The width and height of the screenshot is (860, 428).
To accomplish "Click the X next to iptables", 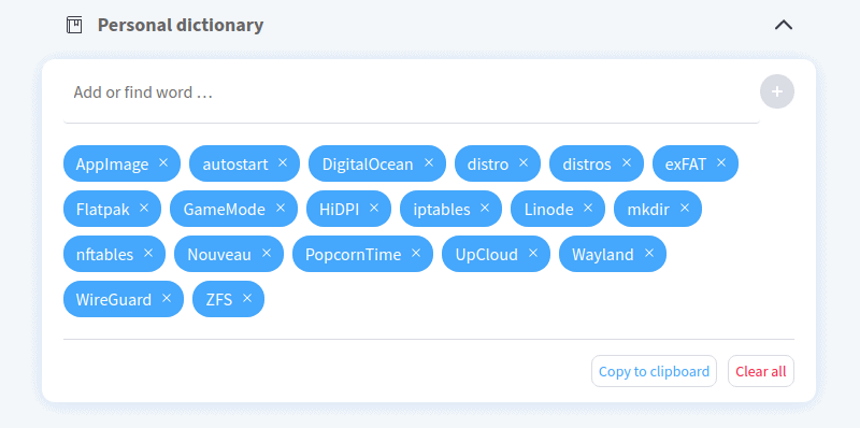I will [x=485, y=208].
